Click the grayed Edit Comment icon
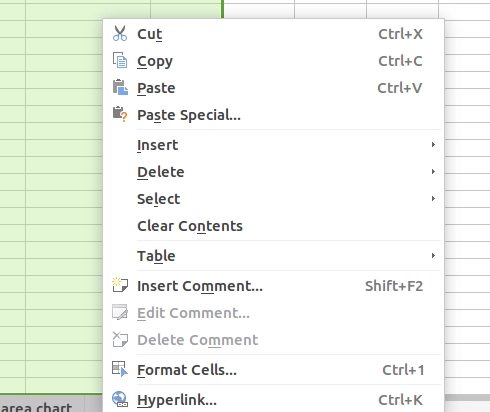 120,312
